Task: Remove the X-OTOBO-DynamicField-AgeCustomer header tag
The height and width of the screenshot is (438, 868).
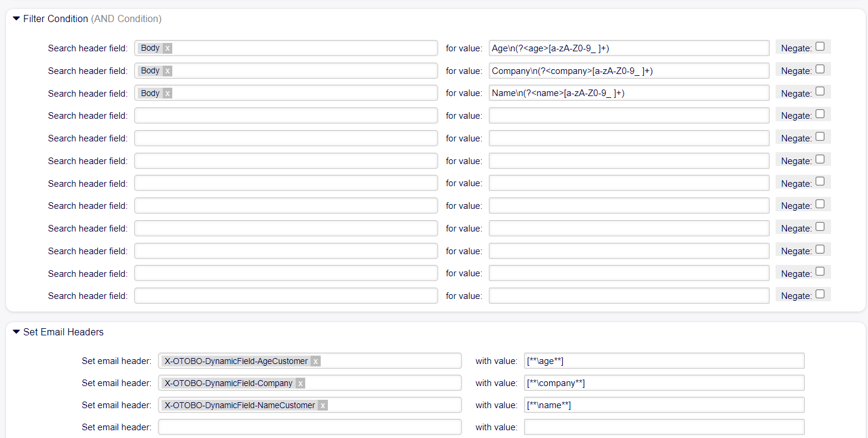Action: (315, 361)
